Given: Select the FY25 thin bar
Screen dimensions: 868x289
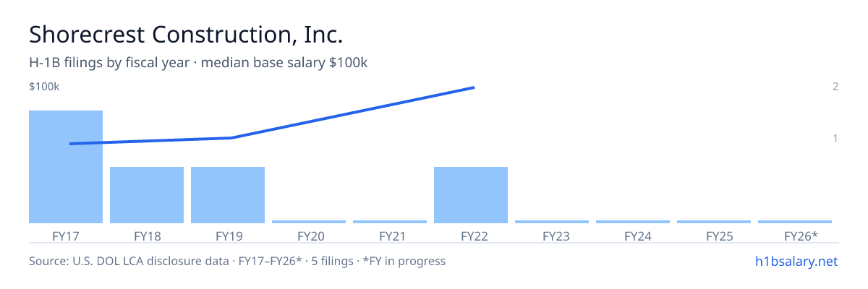Looking at the screenshot, I should point(714,222).
